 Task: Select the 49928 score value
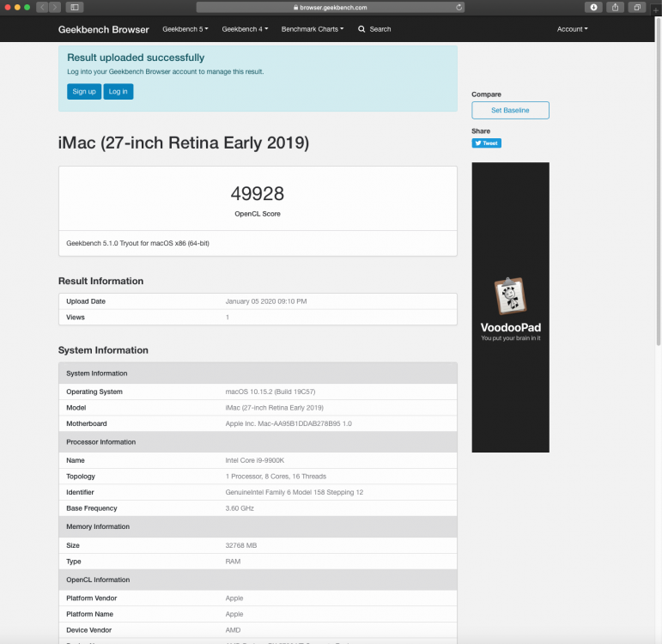click(257, 194)
